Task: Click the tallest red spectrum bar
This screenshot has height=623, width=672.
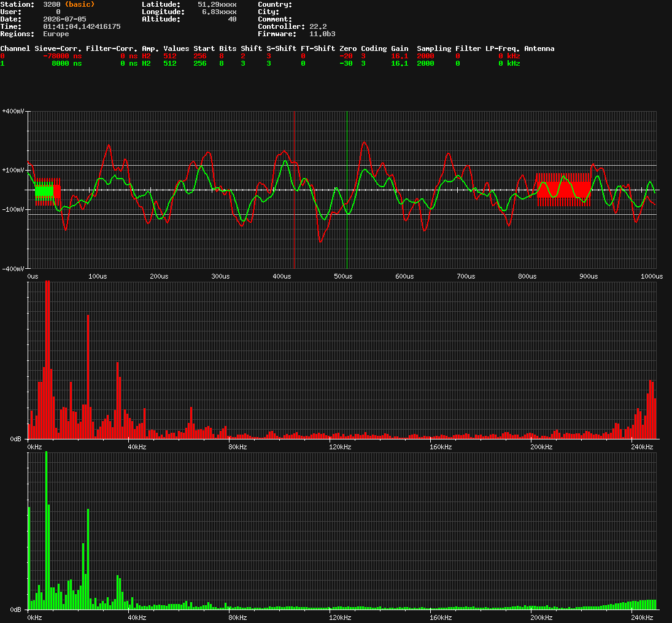Action: coord(48,360)
